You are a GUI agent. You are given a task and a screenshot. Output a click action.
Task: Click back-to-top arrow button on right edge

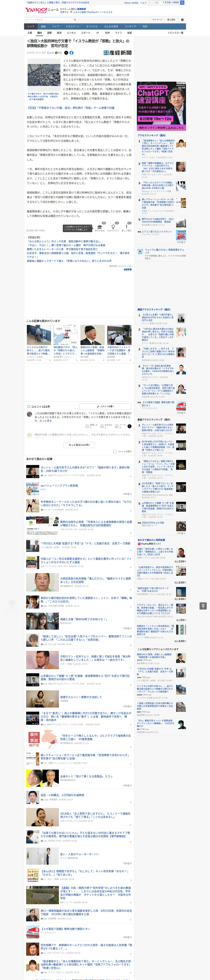203,606
